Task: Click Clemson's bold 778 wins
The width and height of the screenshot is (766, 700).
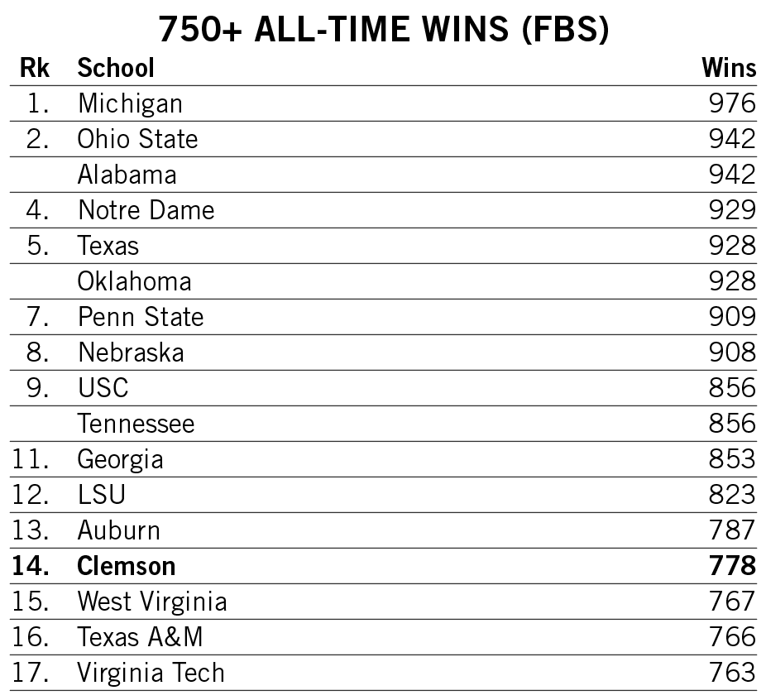Action: 732,566
